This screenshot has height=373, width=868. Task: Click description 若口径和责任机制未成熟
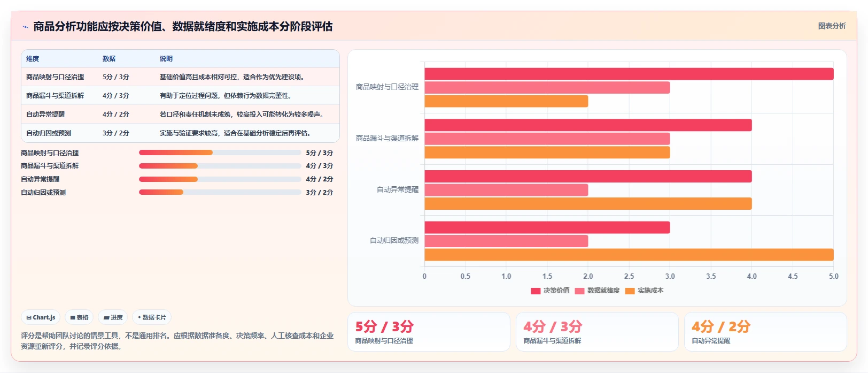point(243,115)
